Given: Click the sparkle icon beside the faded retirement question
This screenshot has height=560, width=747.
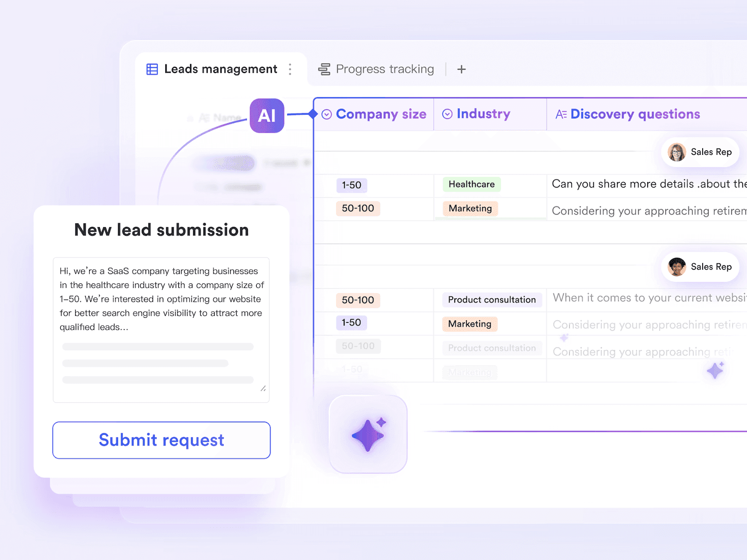Looking at the screenshot, I should (x=714, y=370).
